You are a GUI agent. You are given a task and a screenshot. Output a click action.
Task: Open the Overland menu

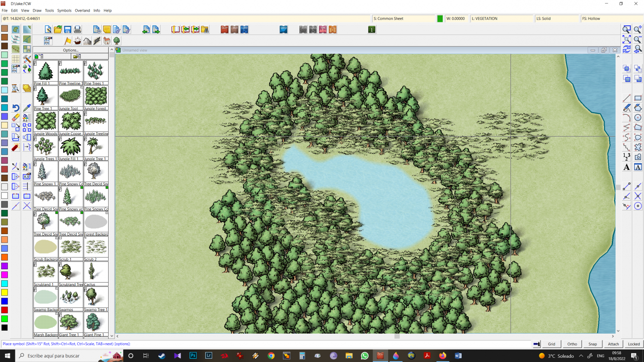(x=82, y=10)
